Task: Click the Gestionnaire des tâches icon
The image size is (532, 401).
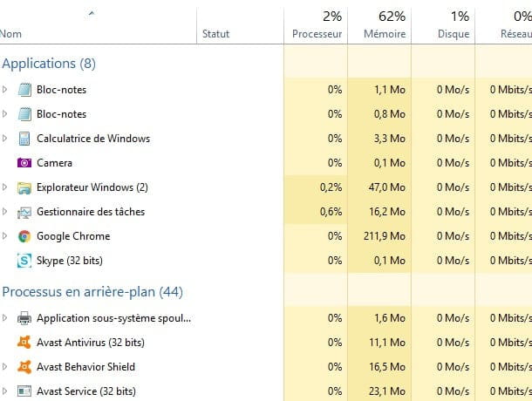Action: [x=24, y=213]
